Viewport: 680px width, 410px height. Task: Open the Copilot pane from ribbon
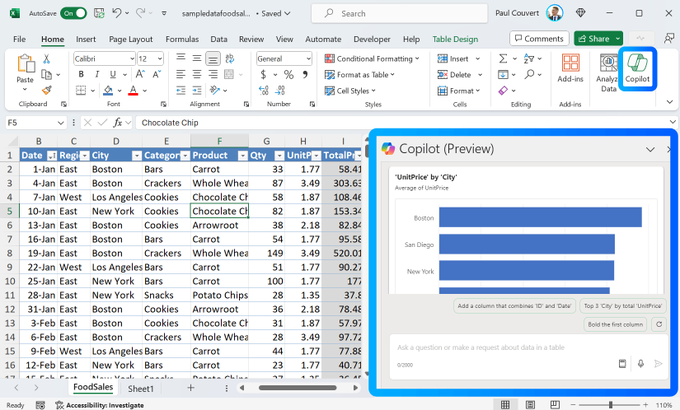[637, 69]
